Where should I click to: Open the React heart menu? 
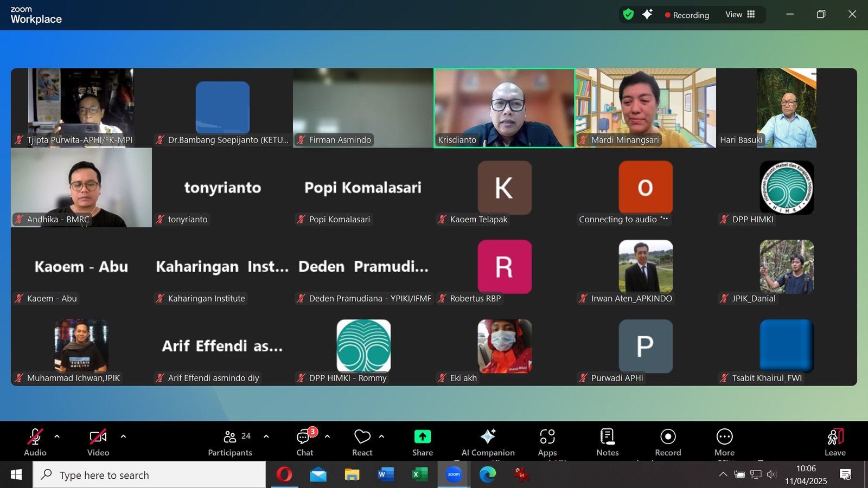pyautogui.click(x=362, y=442)
